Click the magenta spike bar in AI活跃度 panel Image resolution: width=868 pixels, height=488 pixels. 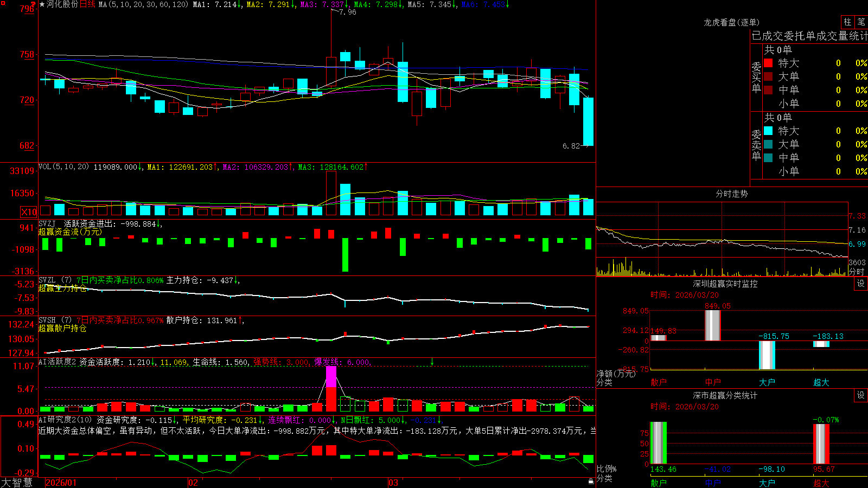(331, 376)
